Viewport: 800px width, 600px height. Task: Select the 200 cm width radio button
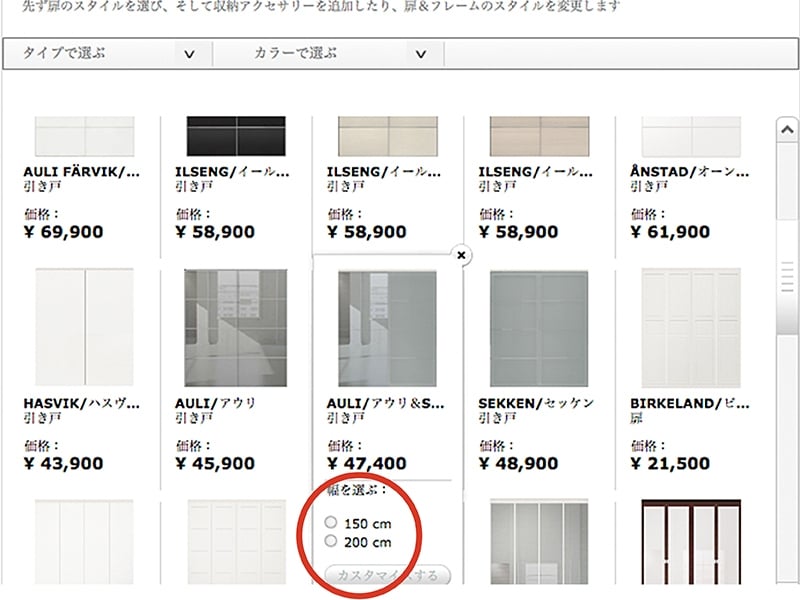pos(331,541)
